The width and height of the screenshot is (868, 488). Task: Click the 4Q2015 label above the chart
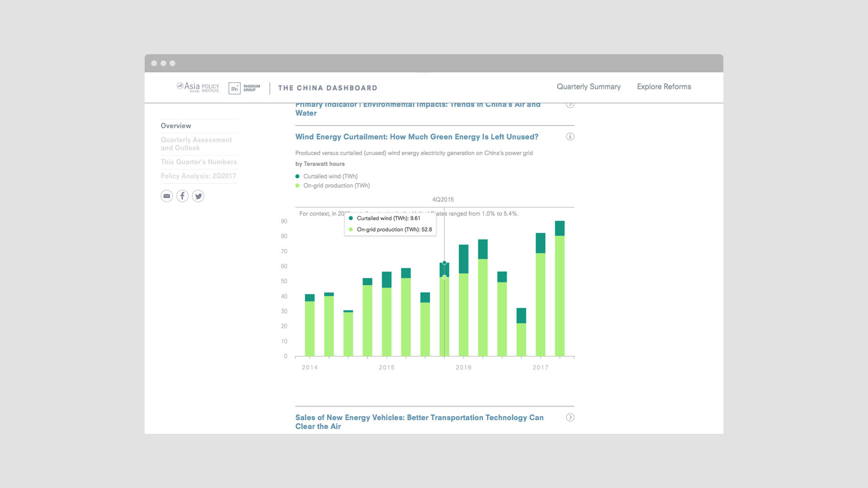pos(443,200)
